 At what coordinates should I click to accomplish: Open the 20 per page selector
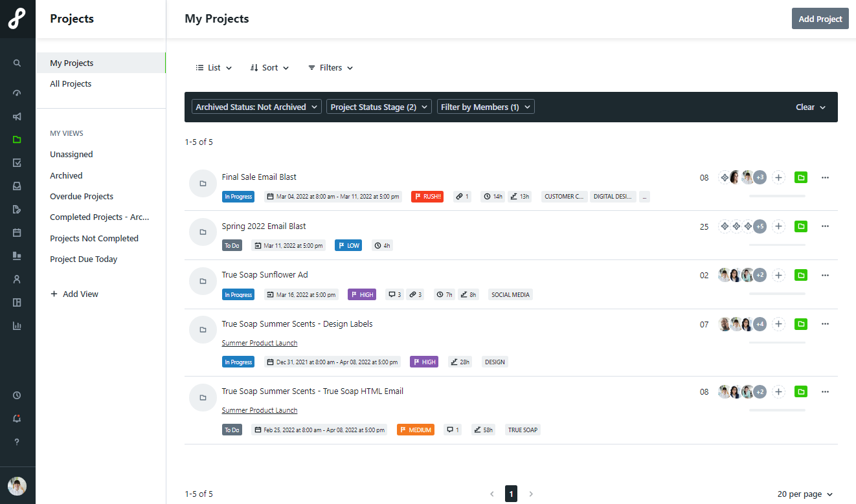point(805,494)
